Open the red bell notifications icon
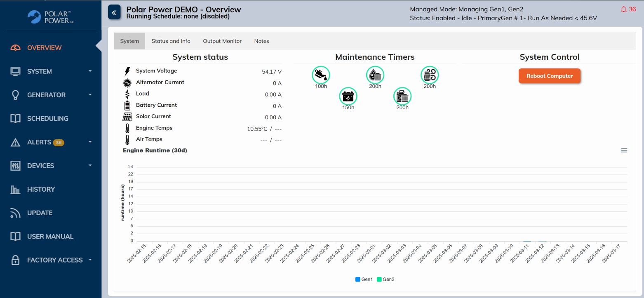The width and height of the screenshot is (644, 298). (x=623, y=9)
